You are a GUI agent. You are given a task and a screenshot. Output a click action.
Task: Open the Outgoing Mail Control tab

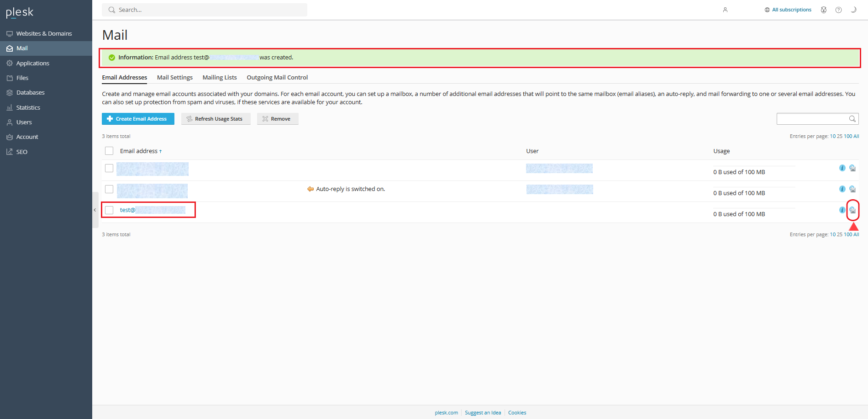click(x=277, y=78)
